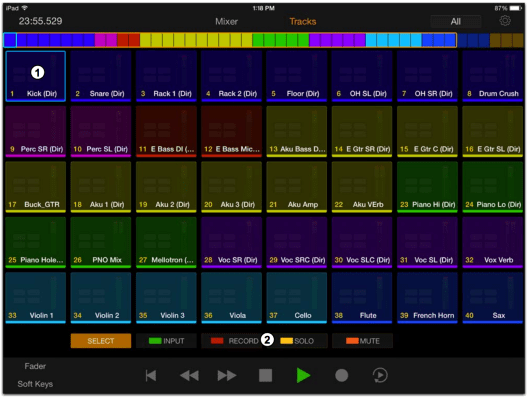Select the Aku 3 (Dir) track tile
Screen dimensions: 529x398
click(231, 187)
